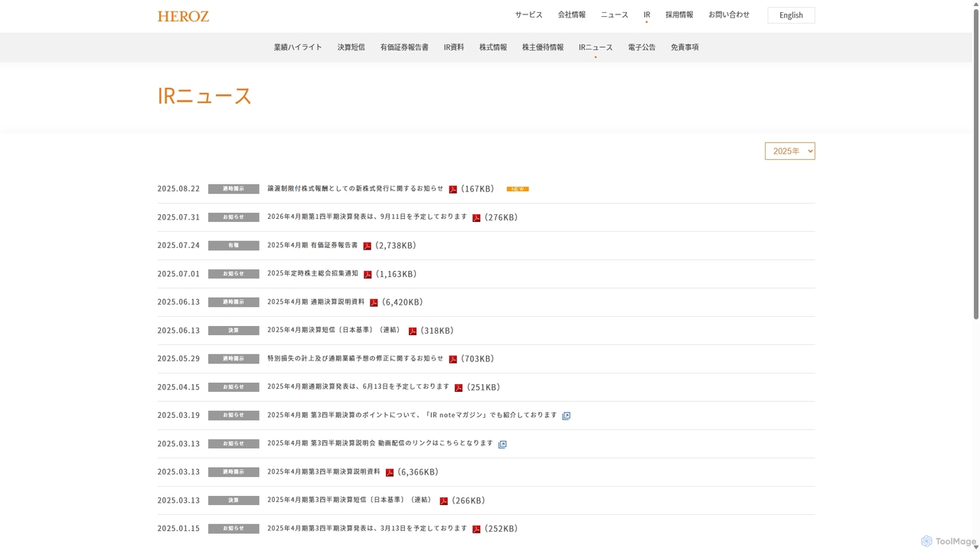Click the date 2025.01.15
Viewport: 980px width, 551px height.
pyautogui.click(x=178, y=529)
